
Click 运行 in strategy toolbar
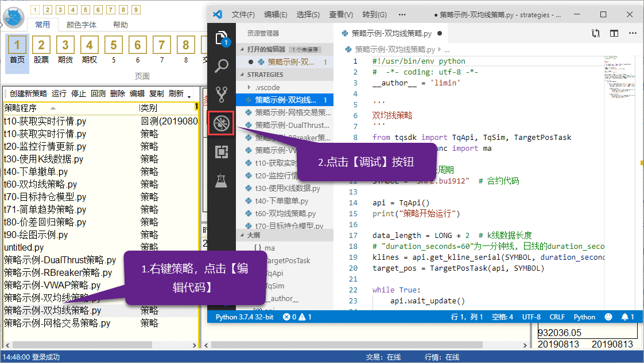coord(59,93)
